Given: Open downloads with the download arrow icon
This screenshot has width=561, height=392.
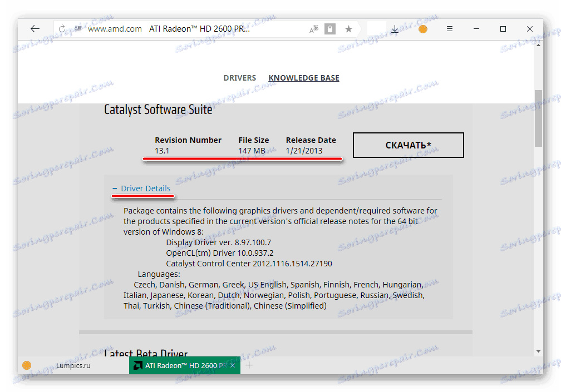Looking at the screenshot, I should [x=395, y=28].
